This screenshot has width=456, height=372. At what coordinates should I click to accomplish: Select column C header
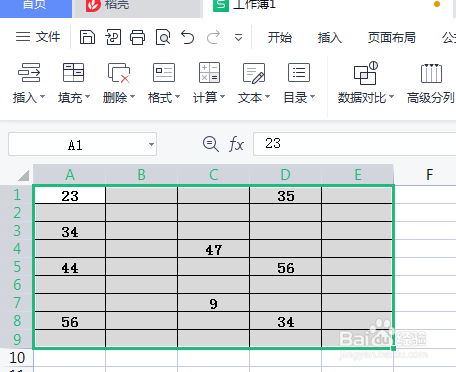pos(214,175)
